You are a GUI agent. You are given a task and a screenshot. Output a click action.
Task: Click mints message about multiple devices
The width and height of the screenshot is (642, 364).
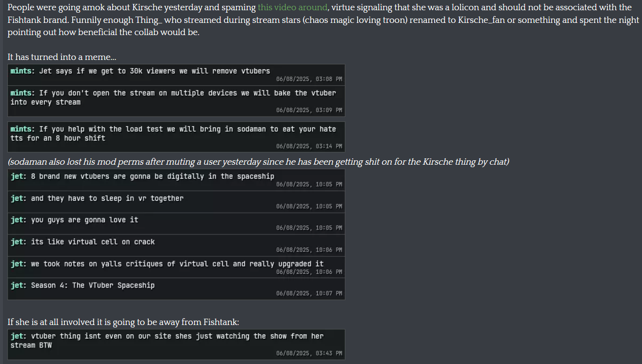click(176, 101)
